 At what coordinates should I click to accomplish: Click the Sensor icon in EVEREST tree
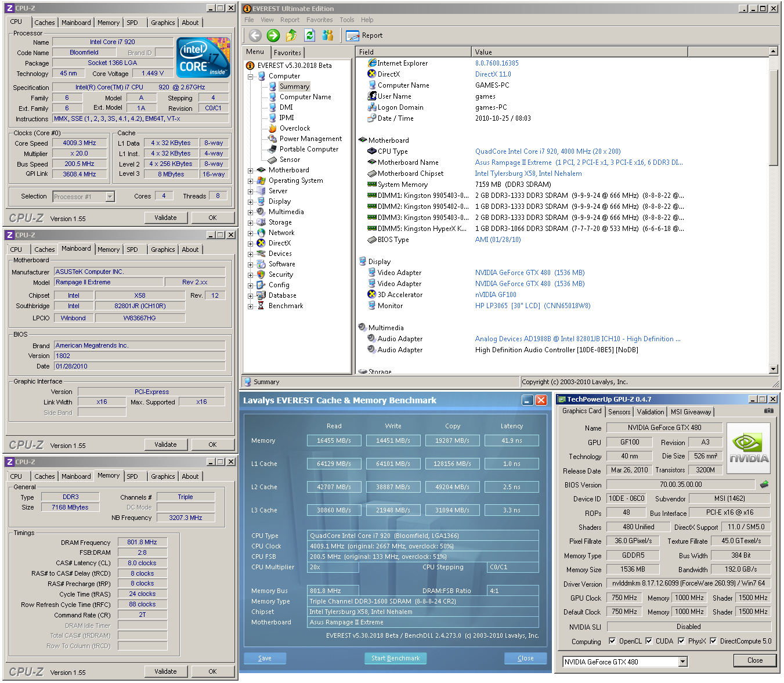[272, 160]
